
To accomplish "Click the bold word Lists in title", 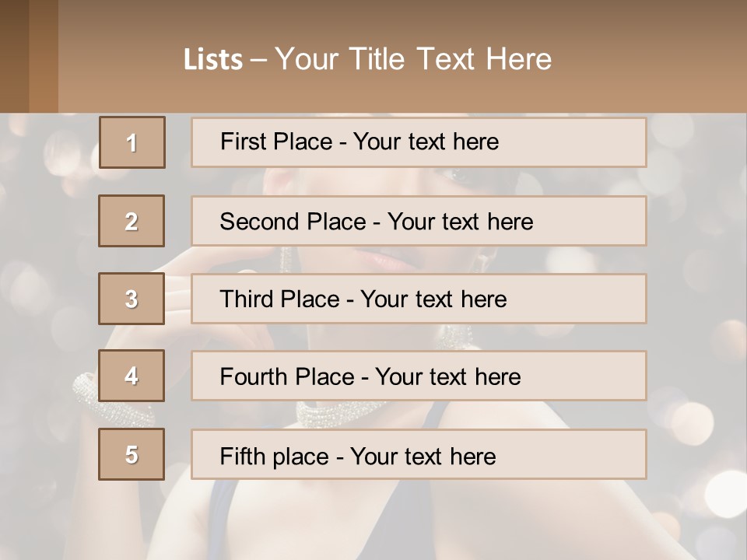I will pos(212,59).
